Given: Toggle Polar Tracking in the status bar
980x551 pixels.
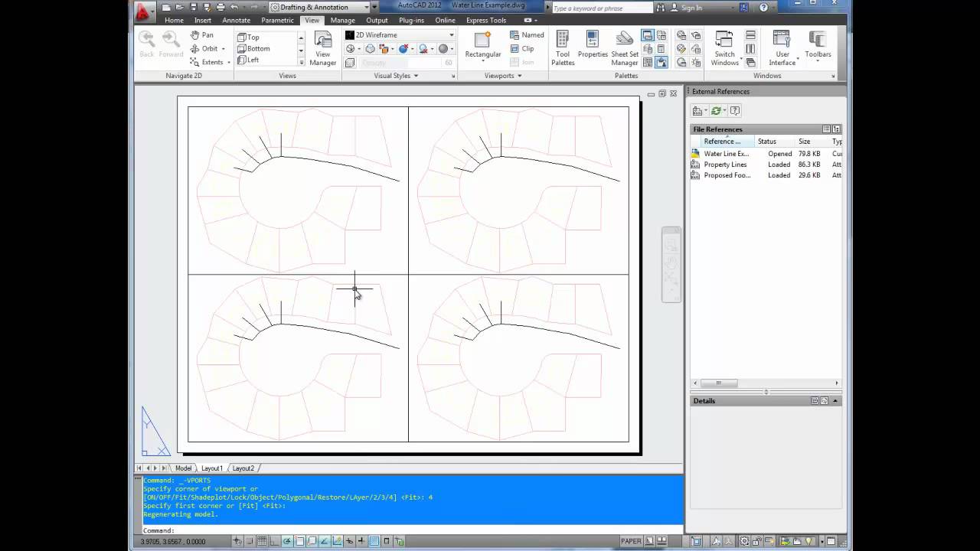Looking at the screenshot, I should [x=287, y=541].
